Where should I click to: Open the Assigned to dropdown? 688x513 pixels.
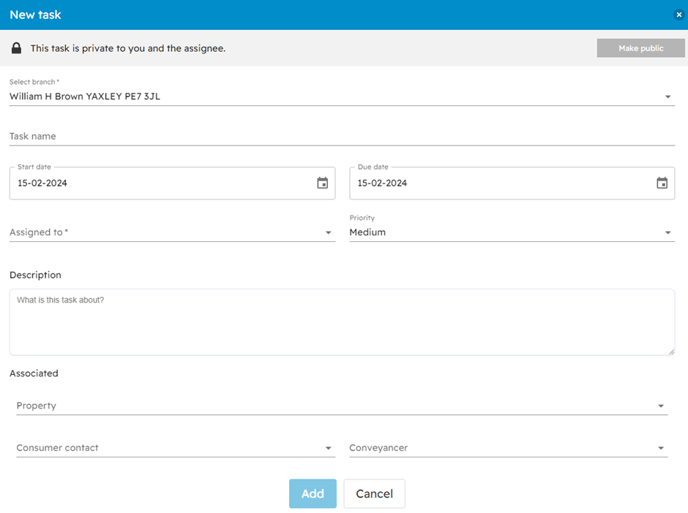point(170,232)
